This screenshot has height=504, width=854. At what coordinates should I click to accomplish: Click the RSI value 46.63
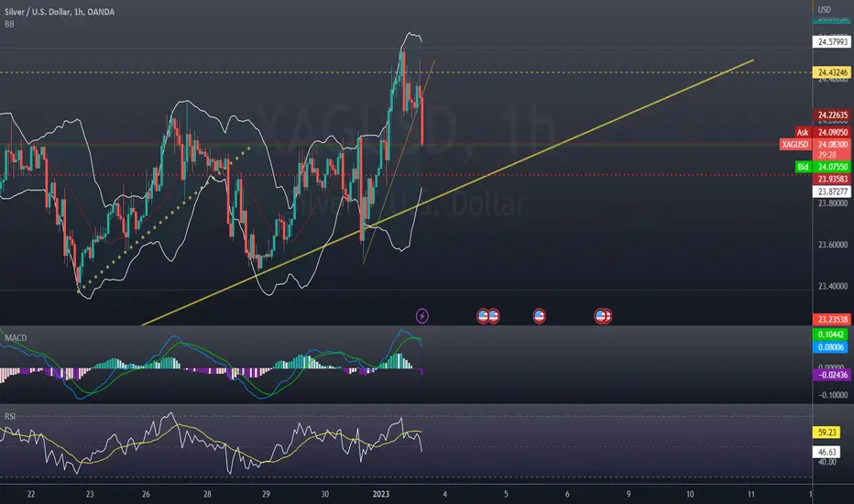(x=827, y=453)
